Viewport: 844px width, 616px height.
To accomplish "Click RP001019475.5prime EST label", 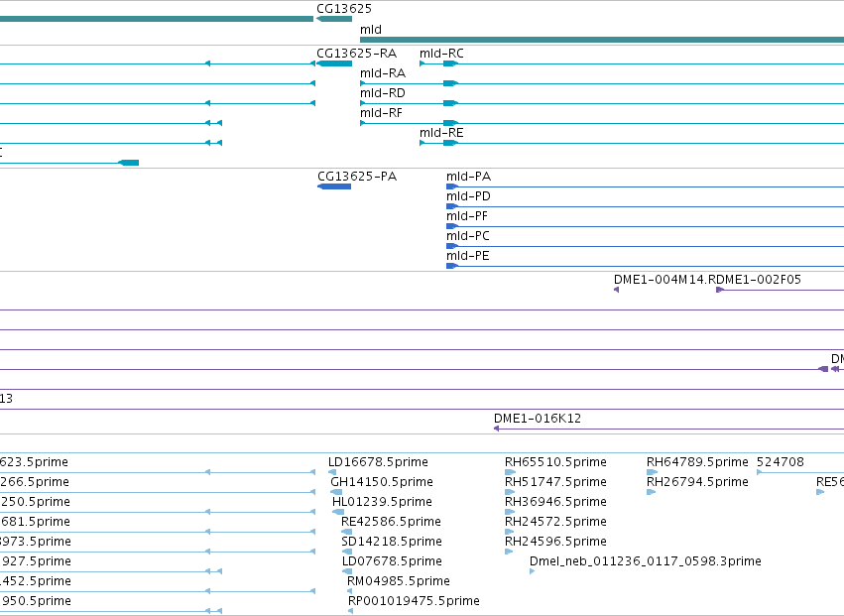I will (x=414, y=601).
